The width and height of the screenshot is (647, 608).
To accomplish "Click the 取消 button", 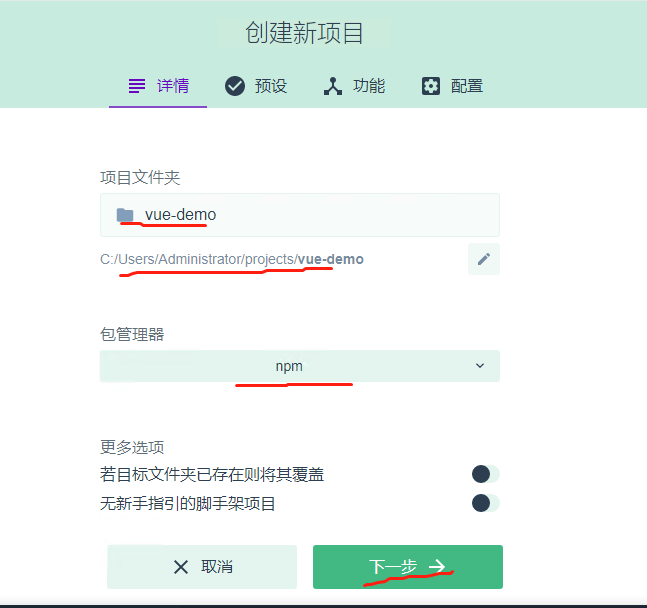I will click(202, 567).
